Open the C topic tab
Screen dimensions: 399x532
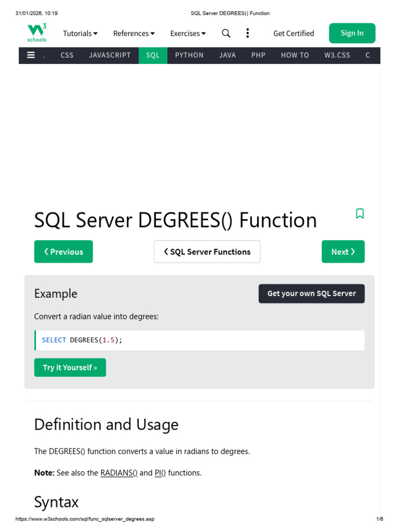pyautogui.click(x=367, y=55)
